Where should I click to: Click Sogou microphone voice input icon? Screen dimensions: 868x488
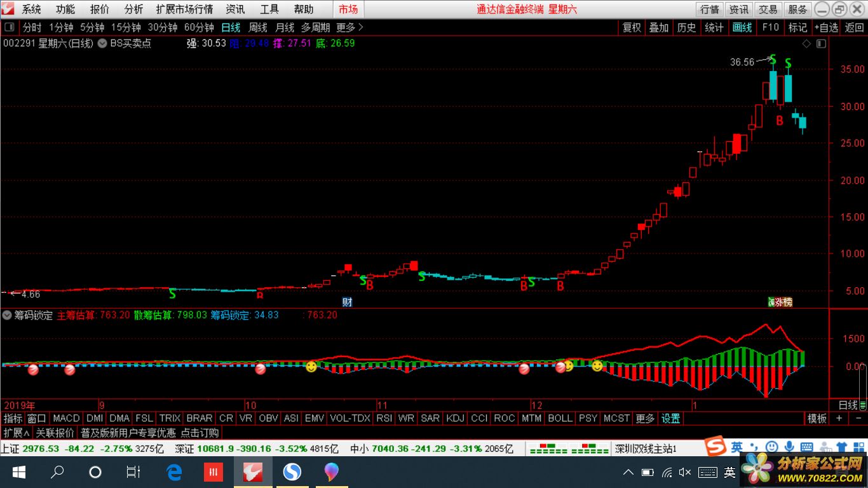[x=790, y=447]
